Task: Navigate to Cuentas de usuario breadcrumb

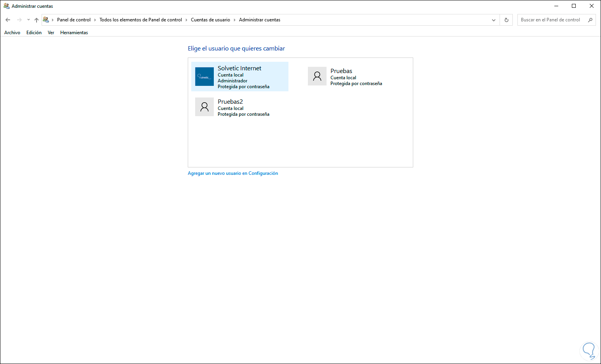Action: point(211,19)
